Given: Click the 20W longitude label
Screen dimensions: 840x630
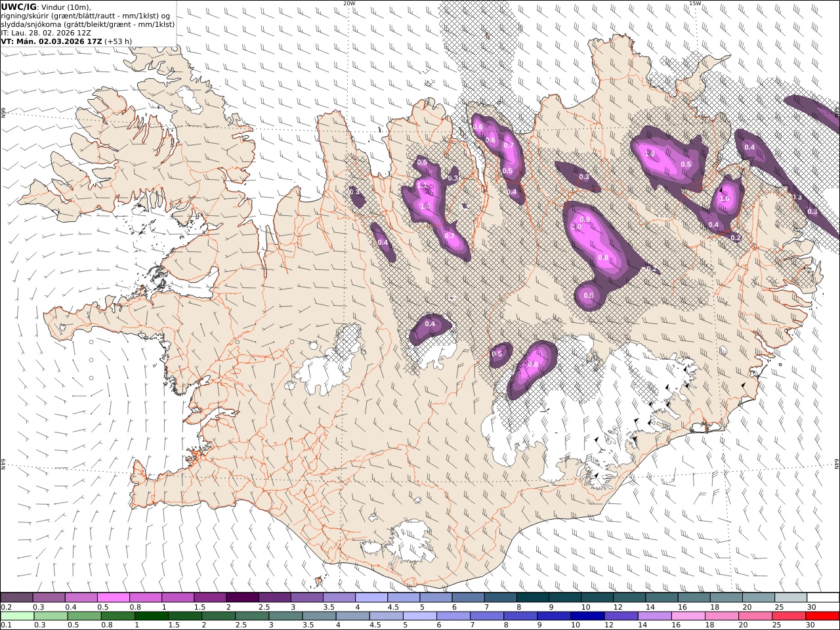Looking at the screenshot, I should click(349, 3).
